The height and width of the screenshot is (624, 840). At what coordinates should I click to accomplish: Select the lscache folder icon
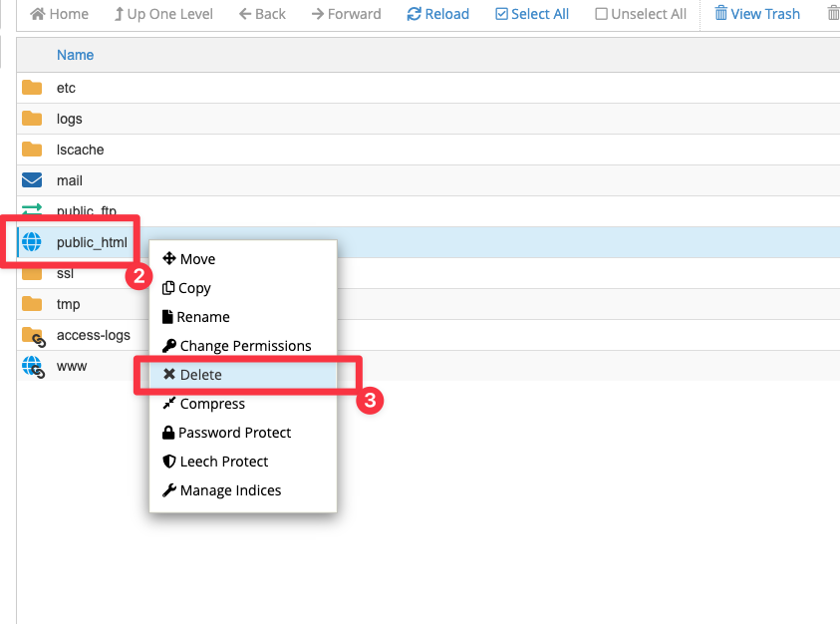[32, 150]
